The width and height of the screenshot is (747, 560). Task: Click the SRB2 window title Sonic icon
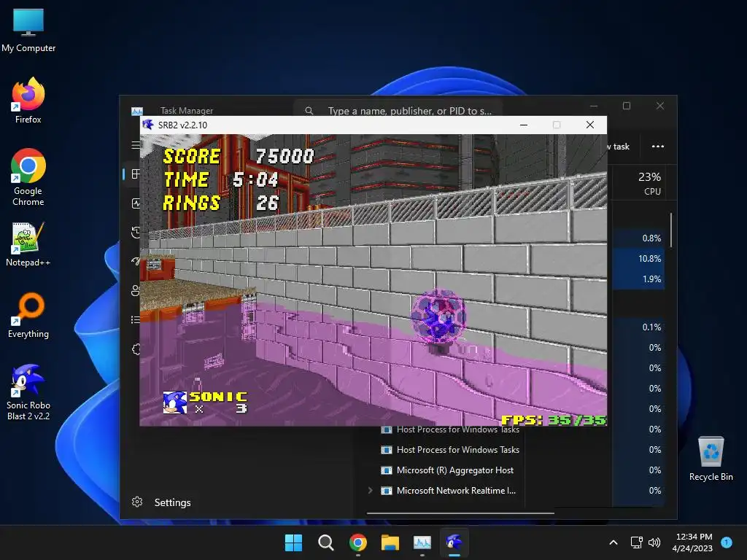click(x=148, y=125)
